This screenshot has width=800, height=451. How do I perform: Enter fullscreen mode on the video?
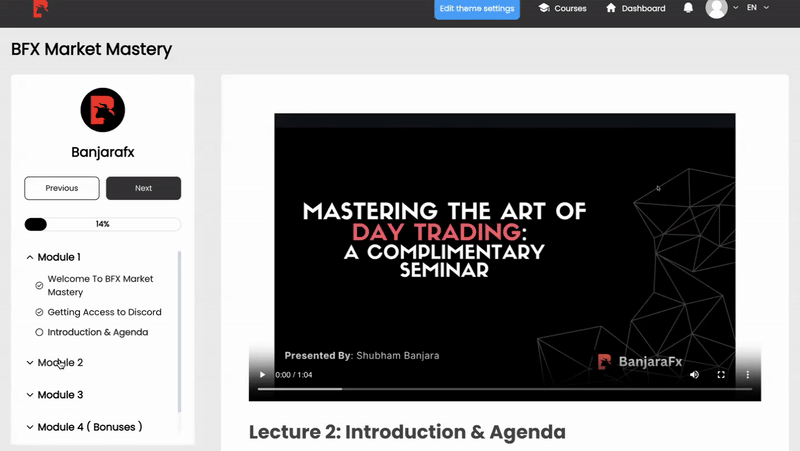(721, 374)
